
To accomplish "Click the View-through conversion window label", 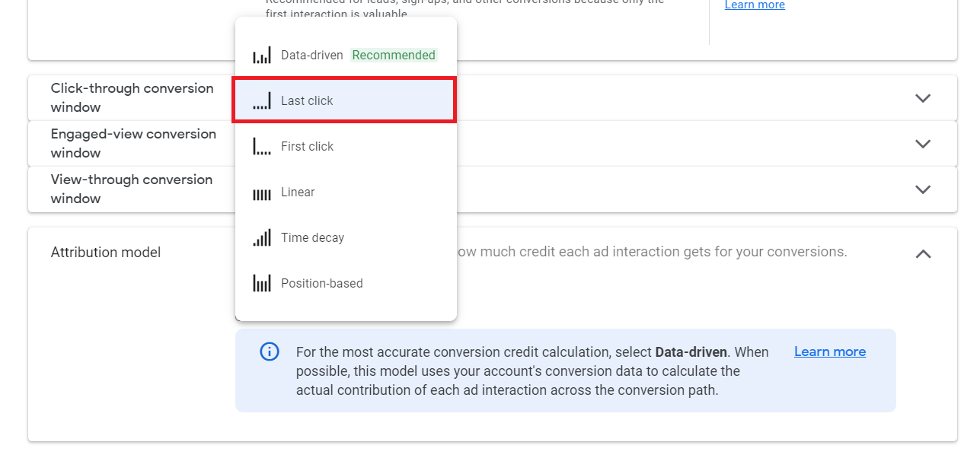I will (x=132, y=189).
